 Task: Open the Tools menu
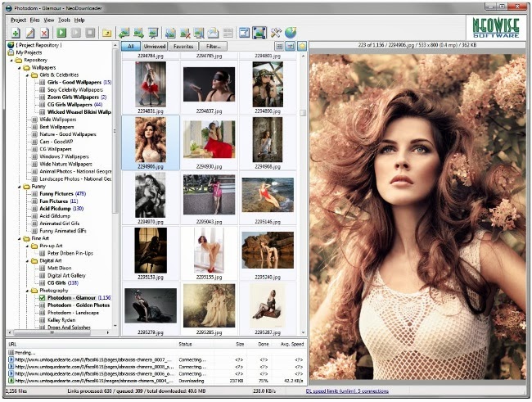tap(64, 19)
